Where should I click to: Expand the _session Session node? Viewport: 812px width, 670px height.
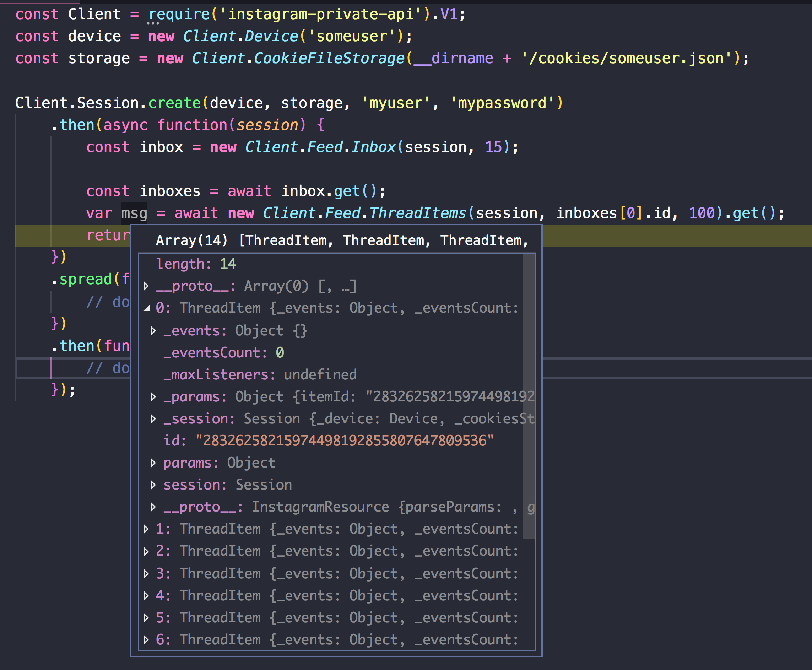click(x=153, y=419)
